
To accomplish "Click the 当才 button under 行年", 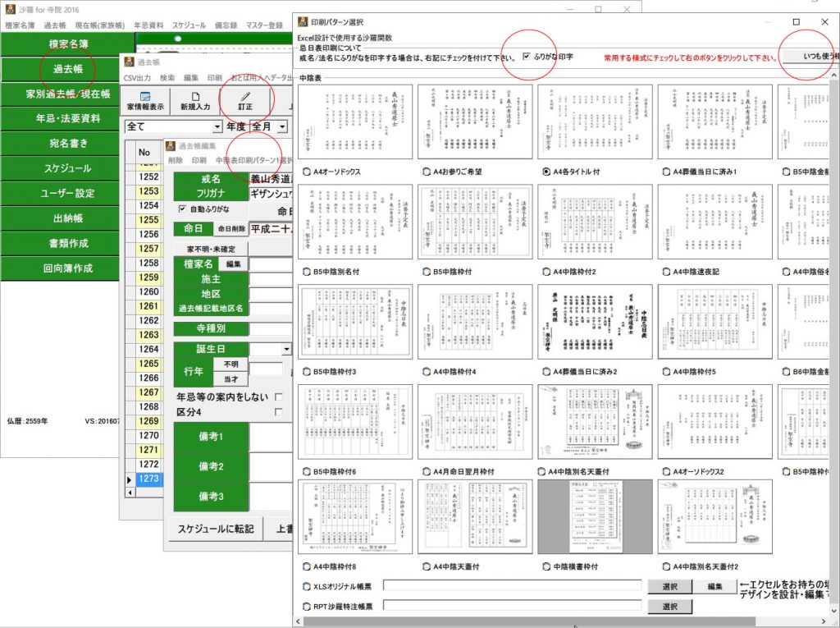I will [x=231, y=379].
